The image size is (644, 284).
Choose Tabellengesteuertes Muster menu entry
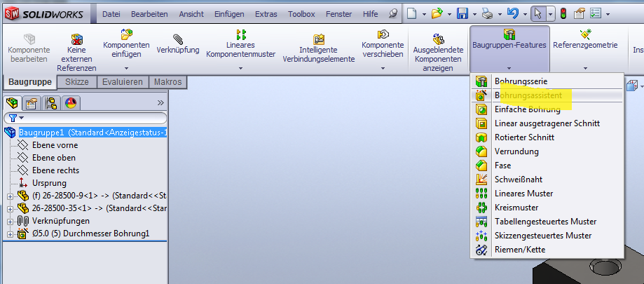tap(547, 222)
